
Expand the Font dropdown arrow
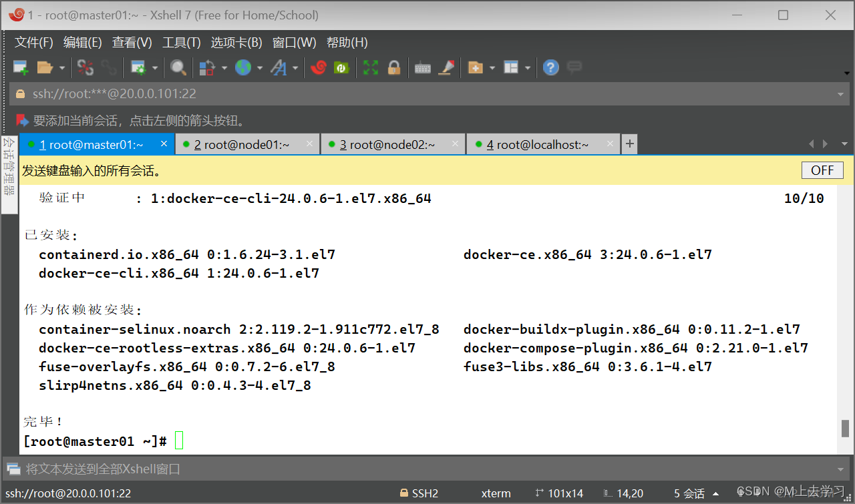[x=295, y=67]
